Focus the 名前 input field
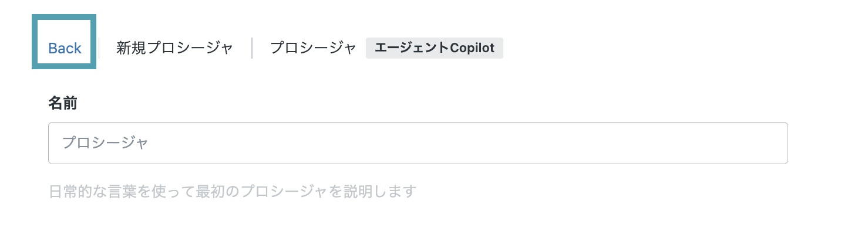This screenshot has height=231, width=868. (x=418, y=143)
